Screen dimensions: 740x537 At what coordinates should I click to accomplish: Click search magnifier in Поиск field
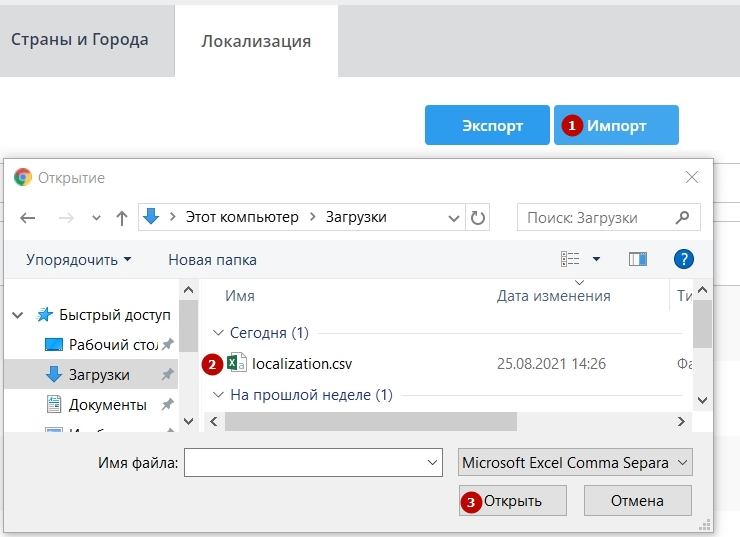[x=683, y=217]
